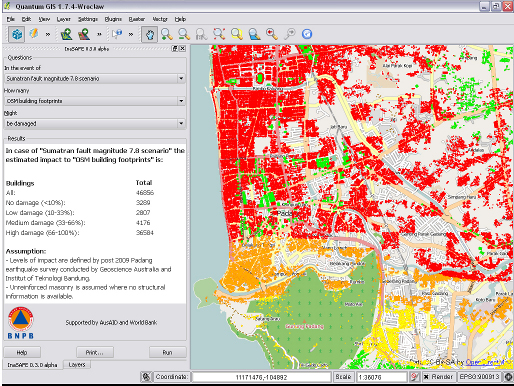Click the Coordinate input field
This screenshot has height=386, width=514.
261,377
